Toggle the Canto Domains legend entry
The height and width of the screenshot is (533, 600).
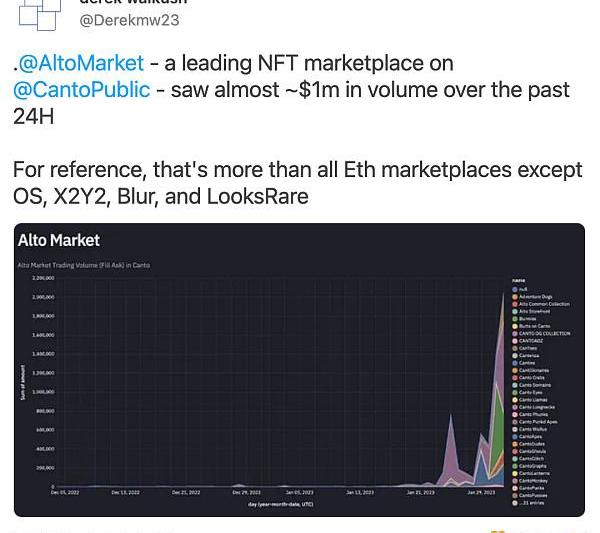(535, 385)
